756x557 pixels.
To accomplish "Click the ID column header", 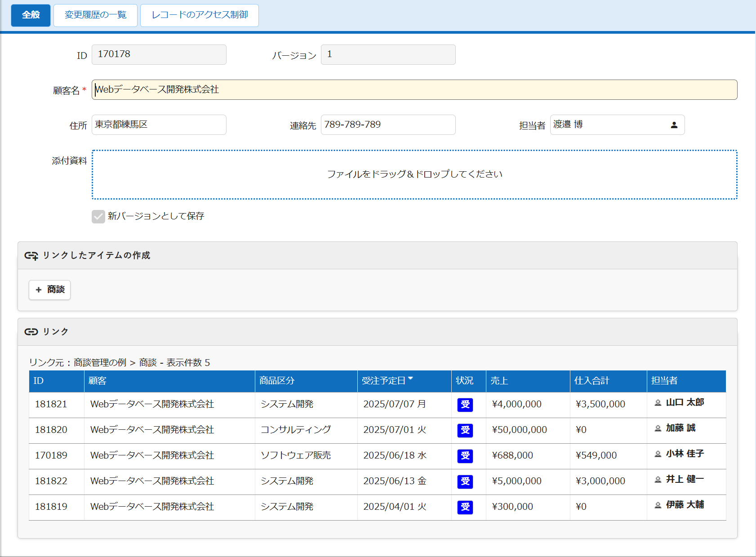I will pos(56,381).
